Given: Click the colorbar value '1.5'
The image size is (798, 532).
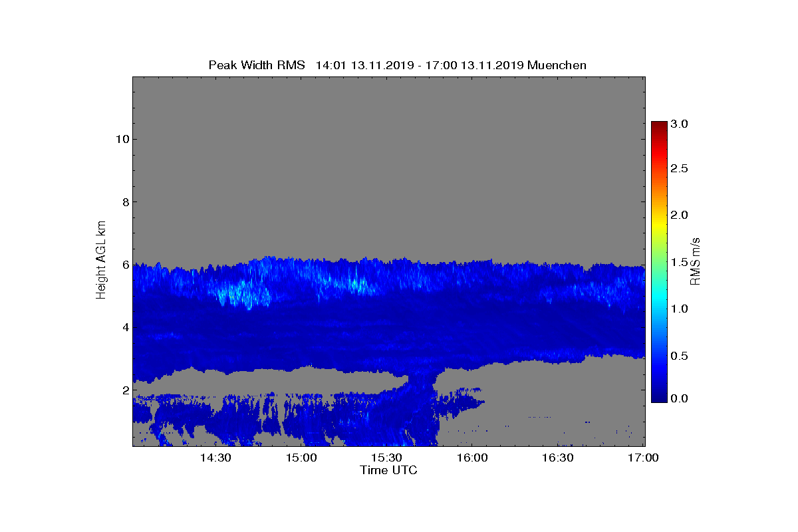Looking at the screenshot, I should point(680,263).
